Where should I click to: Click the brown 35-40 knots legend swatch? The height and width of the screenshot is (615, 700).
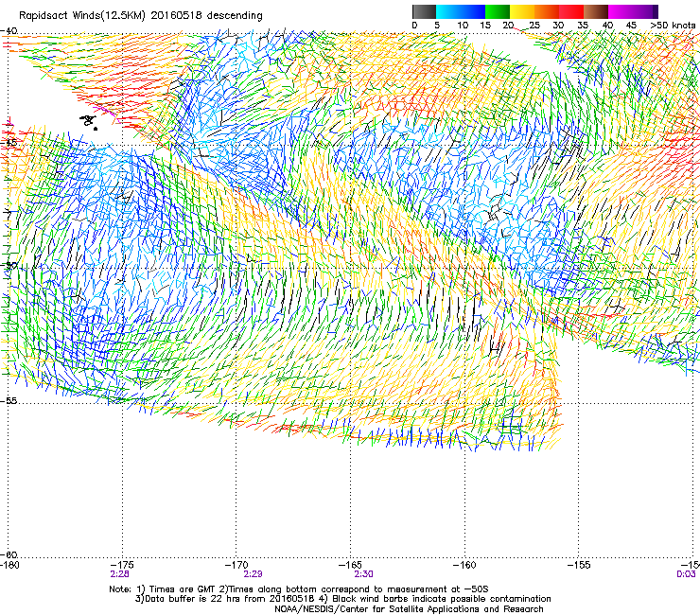point(596,11)
